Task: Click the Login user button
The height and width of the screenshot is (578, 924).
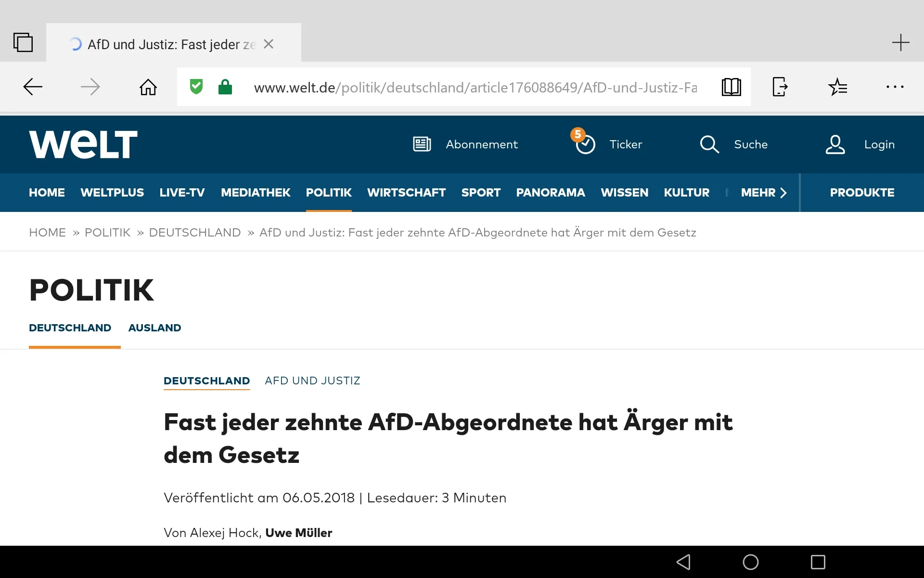Action: (860, 144)
